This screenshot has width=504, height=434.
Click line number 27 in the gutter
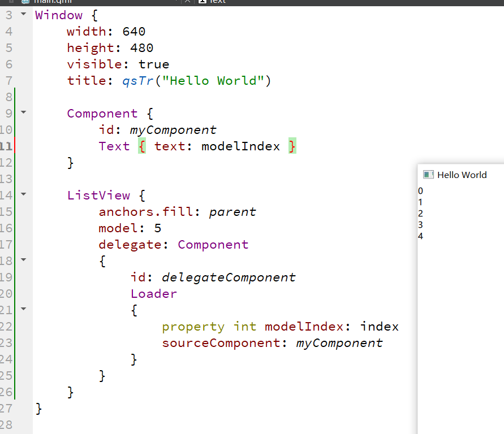pyautogui.click(x=6, y=409)
